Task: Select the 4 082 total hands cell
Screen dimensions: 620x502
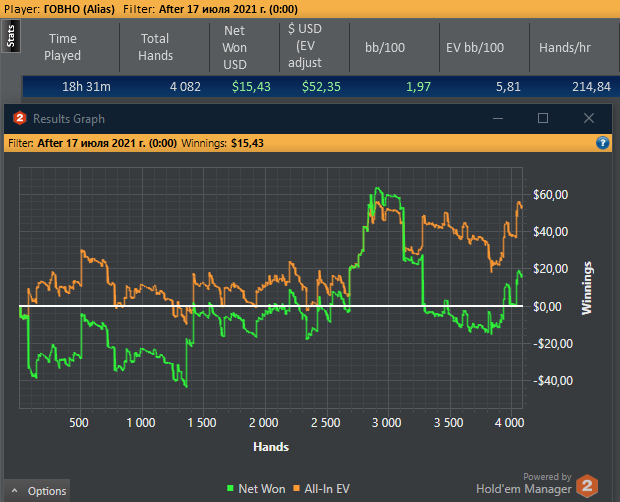Action: click(x=185, y=87)
